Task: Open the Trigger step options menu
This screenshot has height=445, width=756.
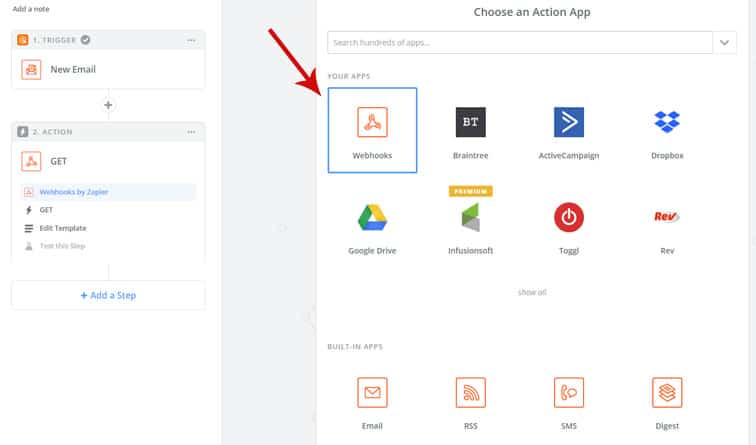Action: [192, 40]
